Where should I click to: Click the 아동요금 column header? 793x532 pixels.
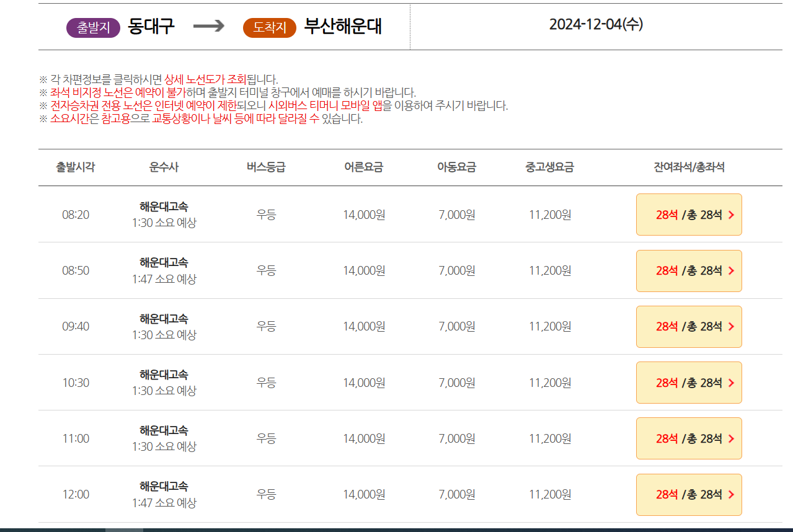457,167
